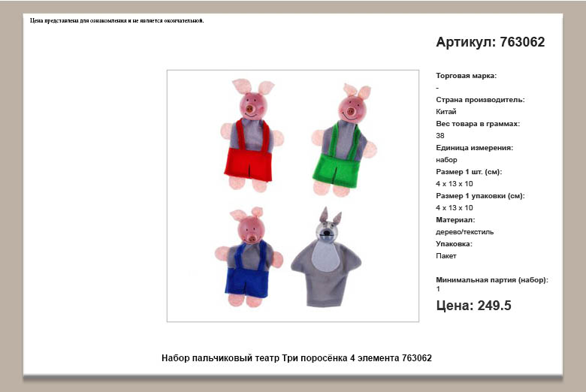Screen dimensions: 586x392
Task: Click the 'Минимальная партия (набор):' label
Action: tap(492, 280)
